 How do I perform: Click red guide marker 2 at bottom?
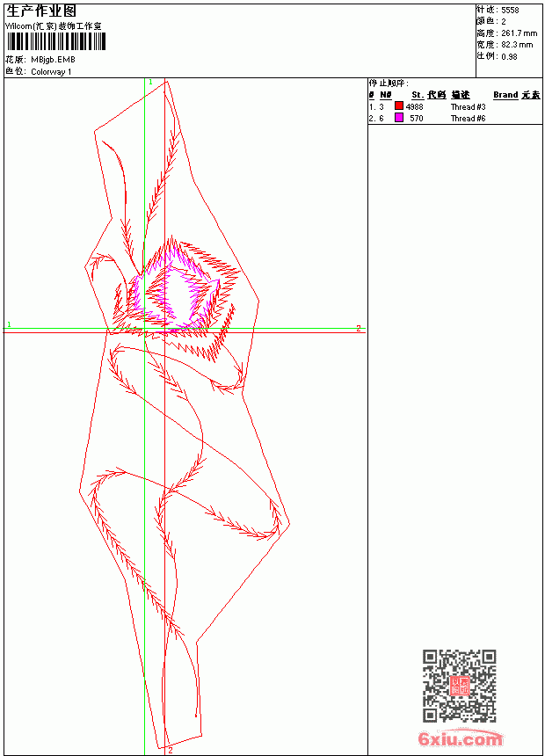click(171, 751)
